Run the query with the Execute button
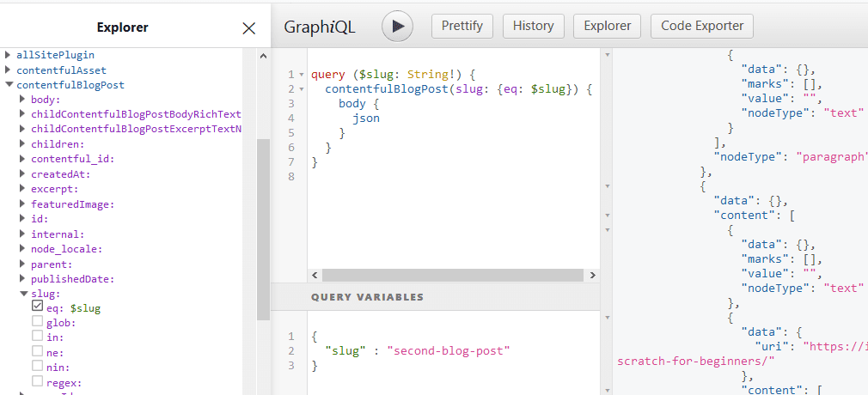The width and height of the screenshot is (868, 395). tap(397, 26)
